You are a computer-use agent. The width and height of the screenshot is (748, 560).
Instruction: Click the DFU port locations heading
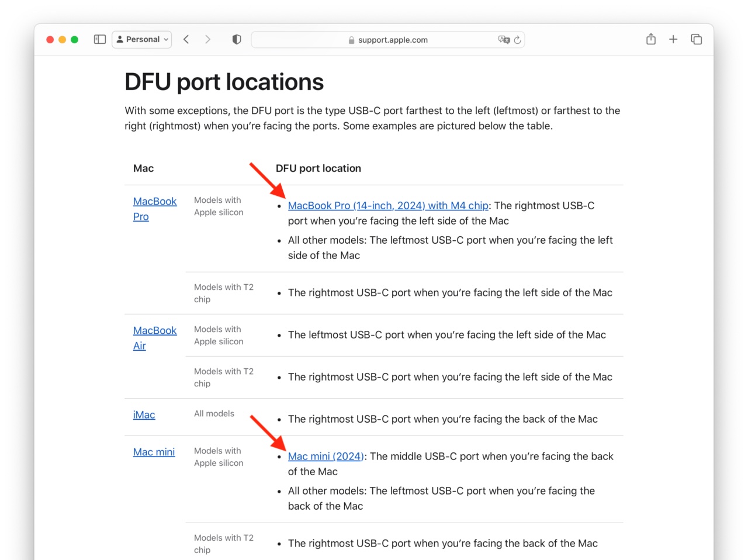pos(224,82)
